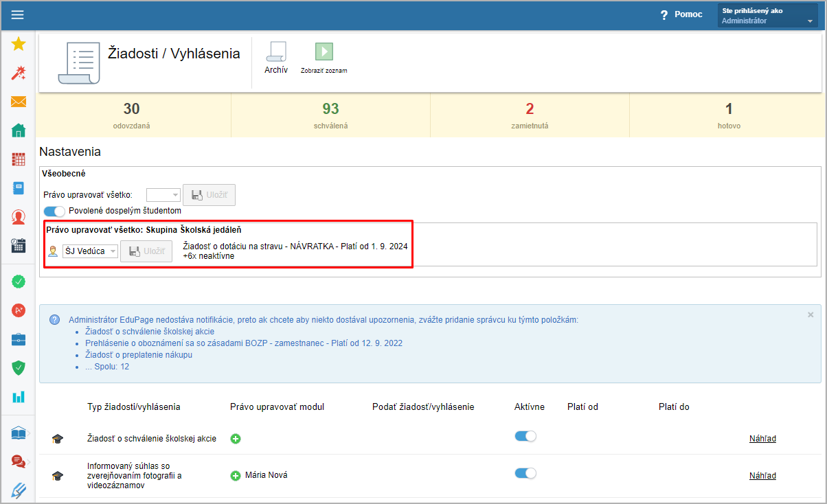Click the question mark help icon
The height and width of the screenshot is (504, 827).
coord(664,14)
